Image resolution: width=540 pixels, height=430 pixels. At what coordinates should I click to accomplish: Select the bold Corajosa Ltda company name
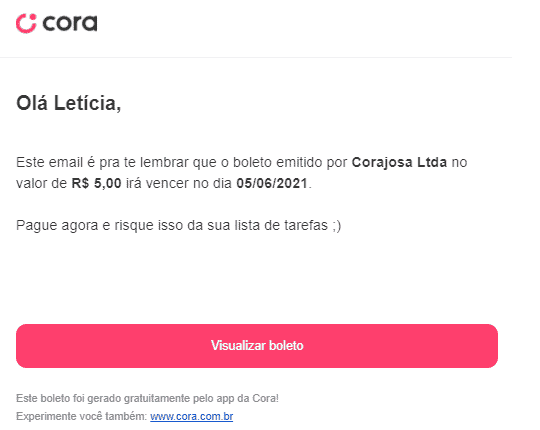point(399,162)
